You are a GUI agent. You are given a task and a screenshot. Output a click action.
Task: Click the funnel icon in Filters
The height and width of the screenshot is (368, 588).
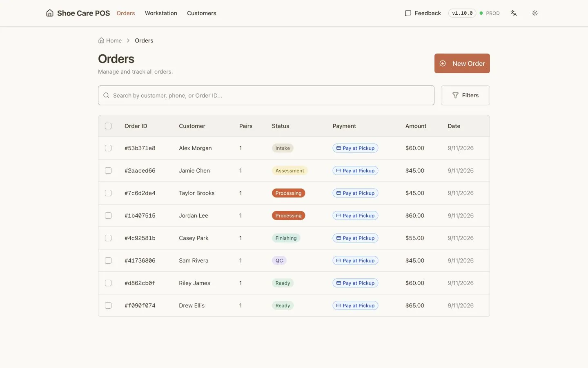click(x=455, y=95)
